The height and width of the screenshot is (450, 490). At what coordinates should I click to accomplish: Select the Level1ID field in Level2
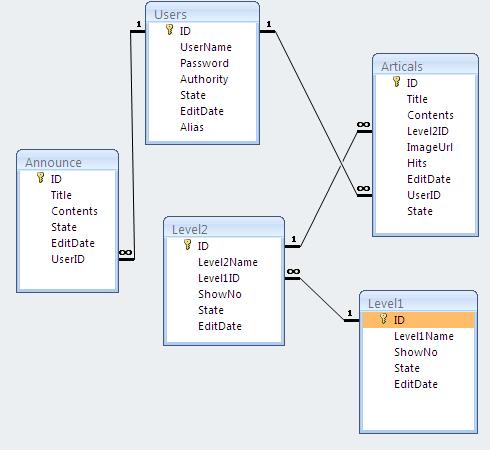[219, 278]
